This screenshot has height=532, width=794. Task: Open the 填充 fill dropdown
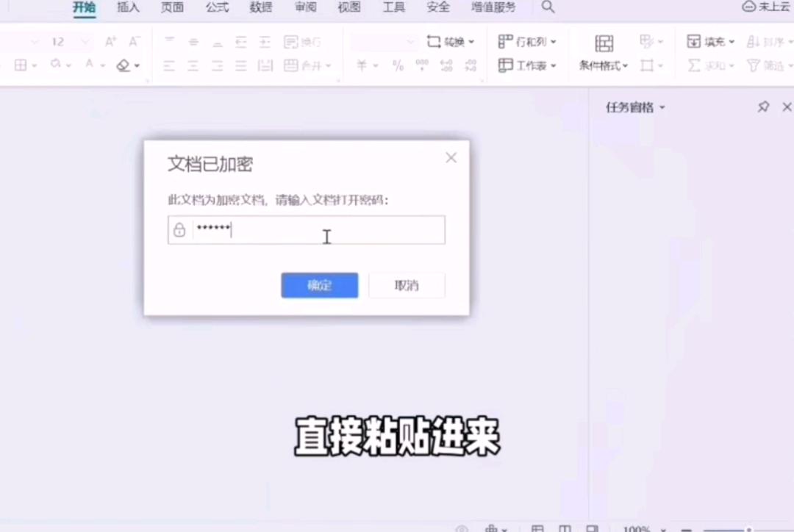tap(710, 41)
